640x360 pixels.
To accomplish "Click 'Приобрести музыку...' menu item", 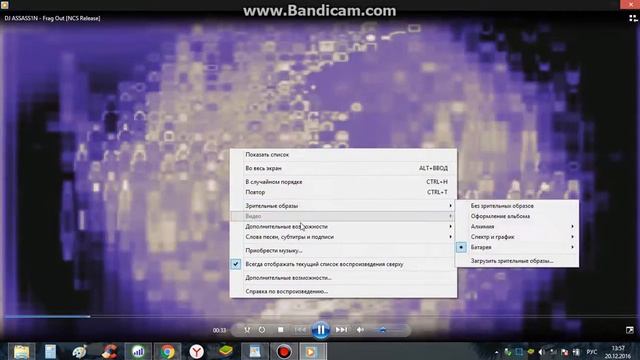I will point(343,251).
